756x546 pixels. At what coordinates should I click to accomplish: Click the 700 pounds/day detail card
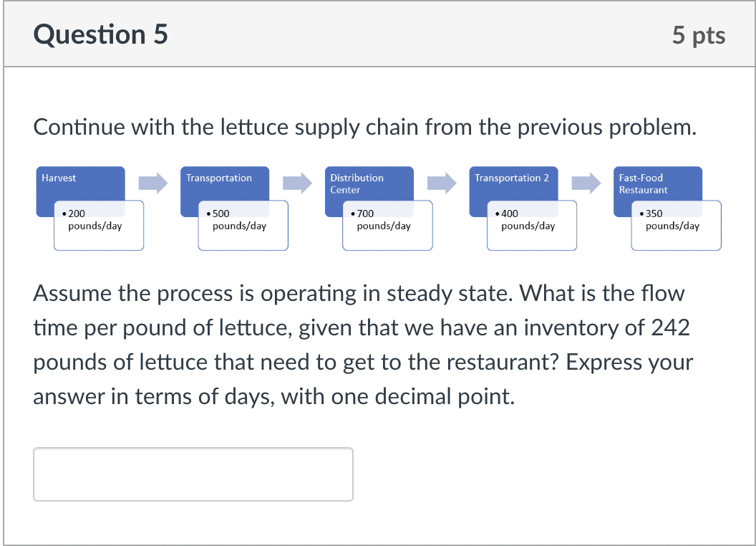click(x=387, y=225)
